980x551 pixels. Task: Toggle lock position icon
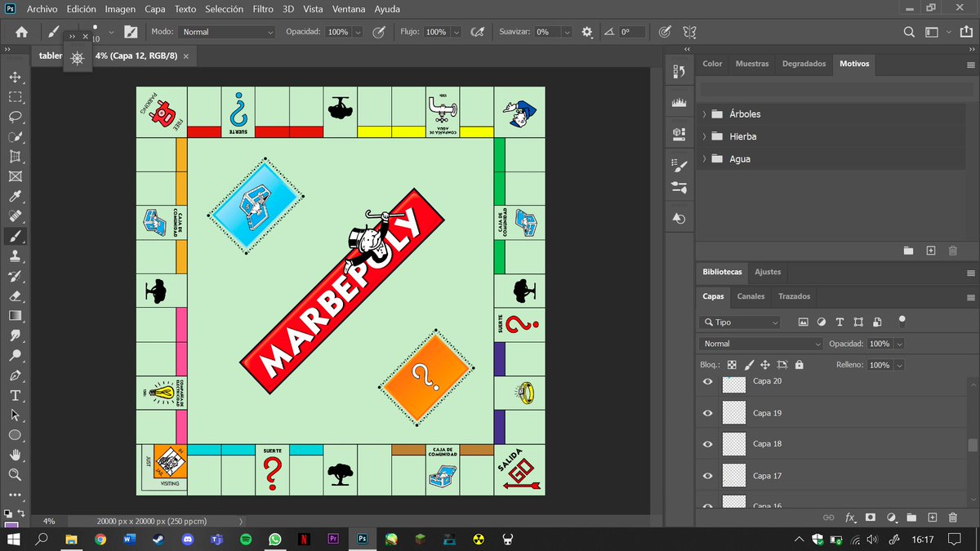765,365
